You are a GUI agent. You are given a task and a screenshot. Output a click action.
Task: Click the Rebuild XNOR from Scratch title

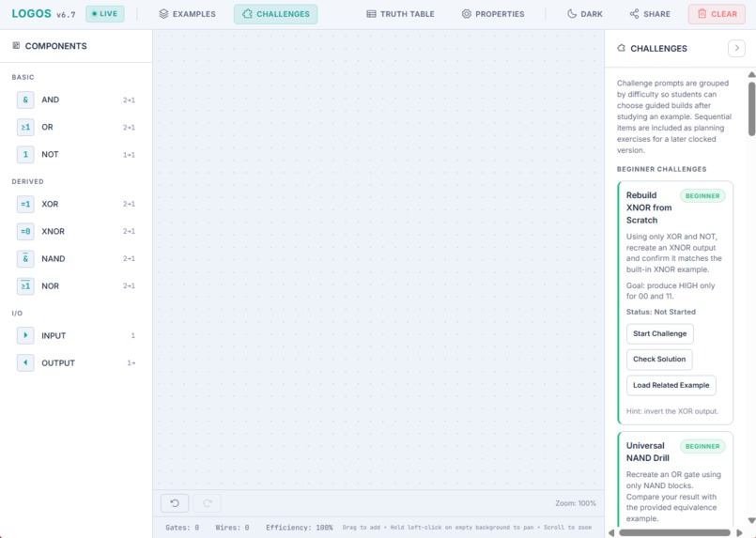click(649, 208)
